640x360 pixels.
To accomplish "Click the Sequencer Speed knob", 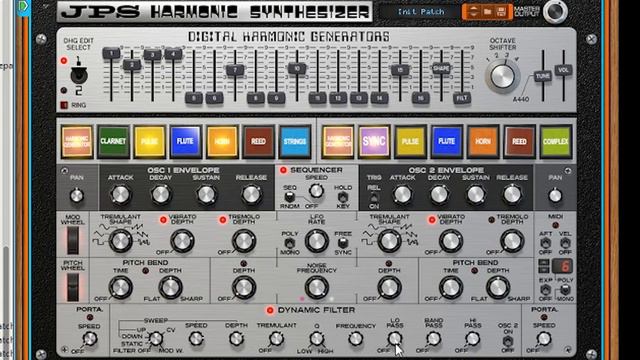I will (316, 190).
